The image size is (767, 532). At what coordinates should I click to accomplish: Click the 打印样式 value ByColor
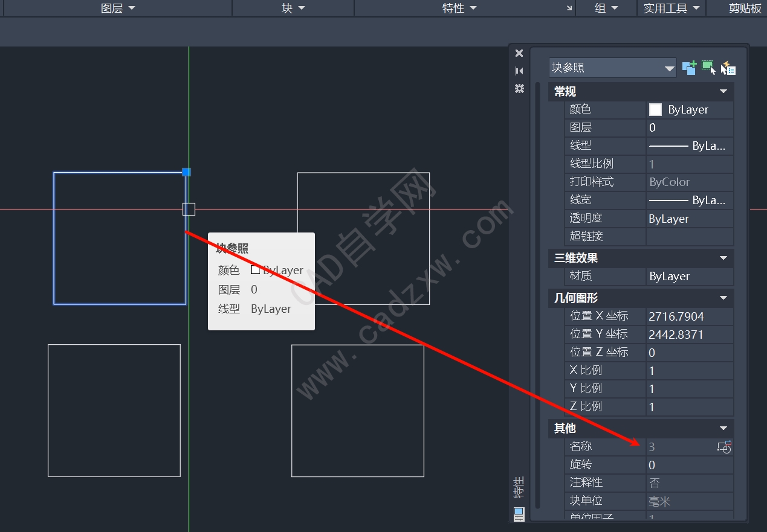690,182
